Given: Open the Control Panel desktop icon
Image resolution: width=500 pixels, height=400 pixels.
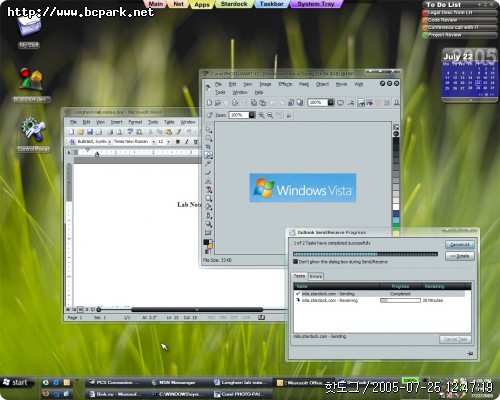Looking at the screenshot, I should (33, 135).
